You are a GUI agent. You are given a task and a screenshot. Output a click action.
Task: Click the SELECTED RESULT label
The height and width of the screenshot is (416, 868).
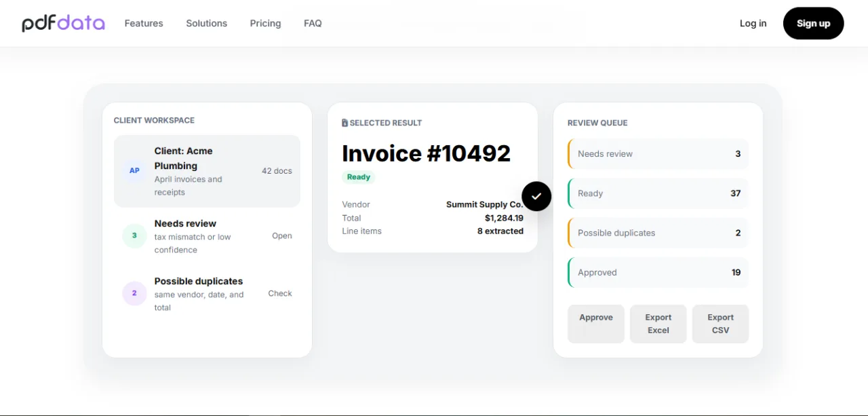tap(386, 123)
